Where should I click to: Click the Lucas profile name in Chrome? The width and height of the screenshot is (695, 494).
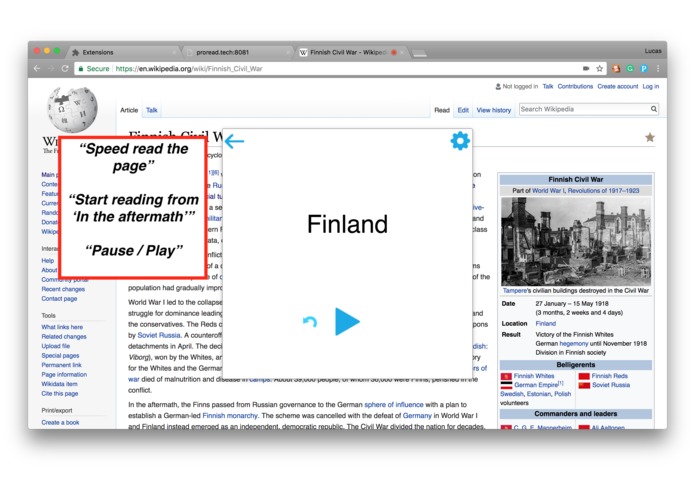click(x=653, y=51)
